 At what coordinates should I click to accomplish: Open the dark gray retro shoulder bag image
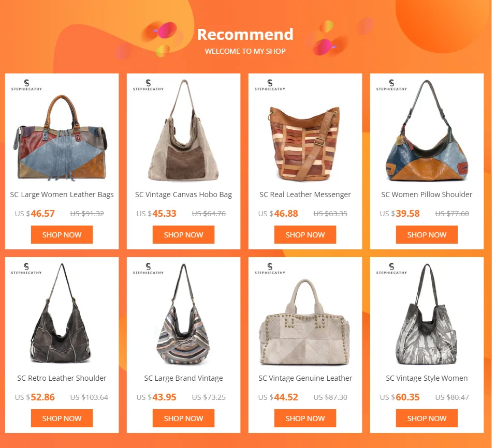(61, 313)
